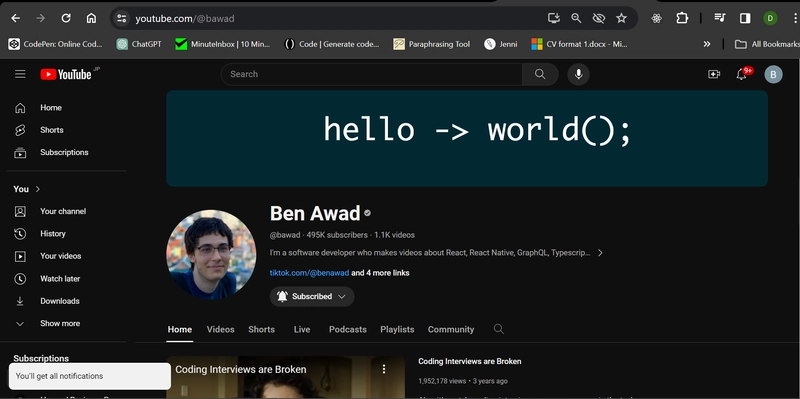Viewport: 800px width, 399px height.
Task: Show the 4 more links
Action: tap(380, 273)
